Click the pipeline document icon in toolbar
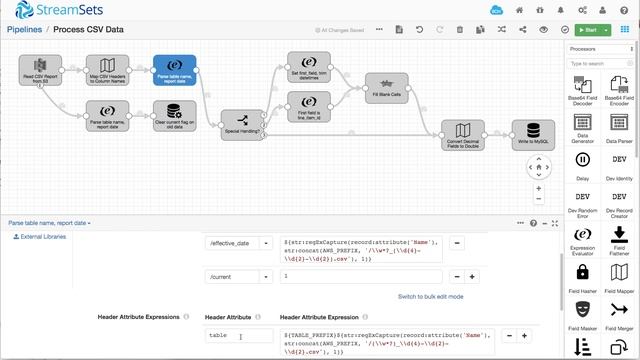 [x=399, y=29]
